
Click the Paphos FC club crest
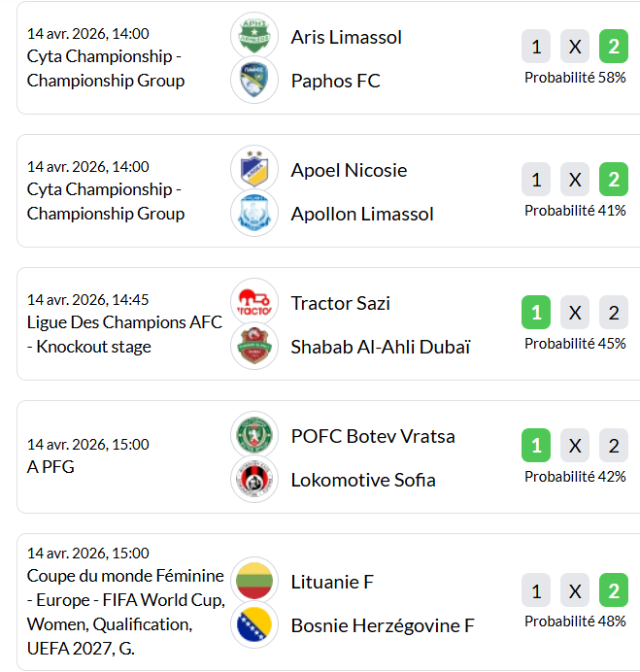pos(254,81)
